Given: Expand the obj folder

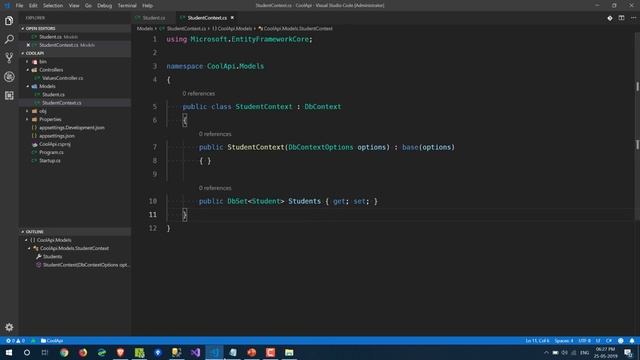Looking at the screenshot, I should (28, 111).
